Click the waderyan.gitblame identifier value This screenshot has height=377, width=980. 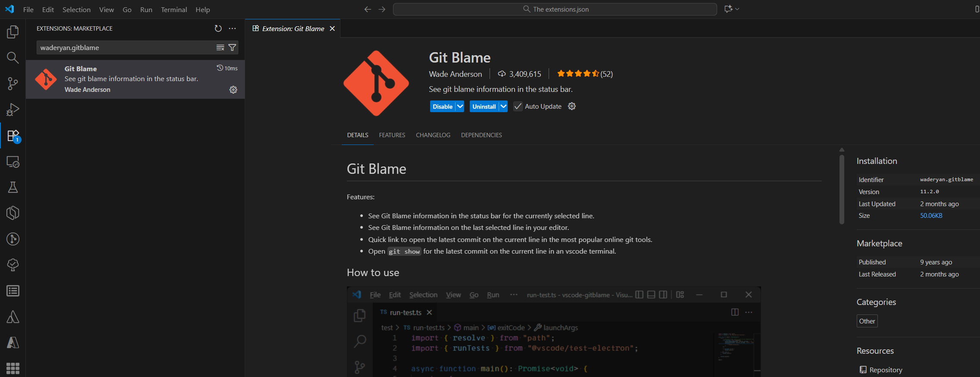946,179
